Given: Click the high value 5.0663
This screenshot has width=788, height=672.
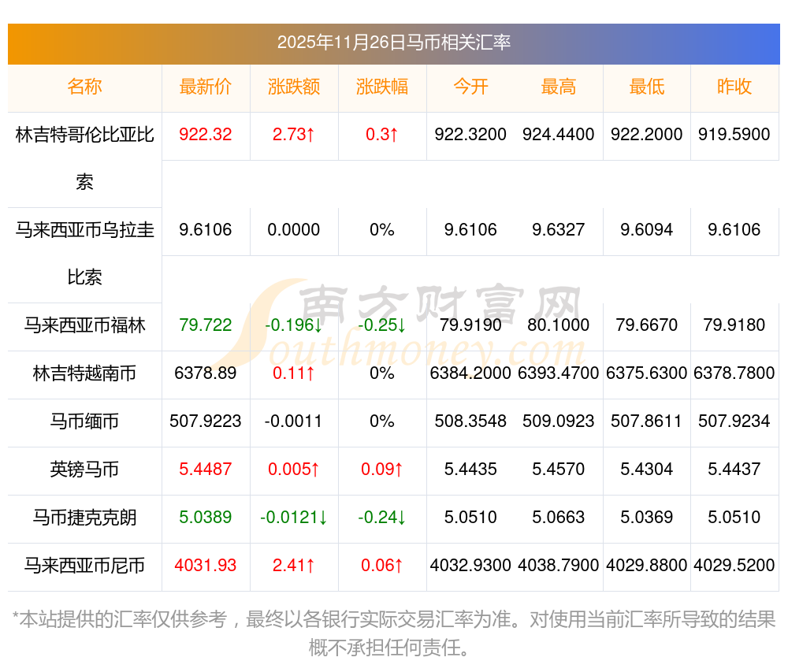Looking at the screenshot, I should (559, 518).
